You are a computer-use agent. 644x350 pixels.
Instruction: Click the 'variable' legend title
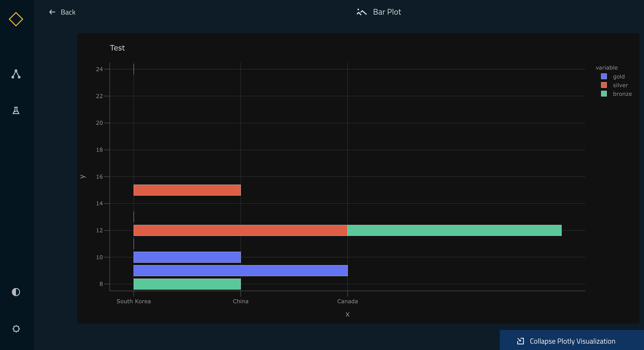click(607, 68)
